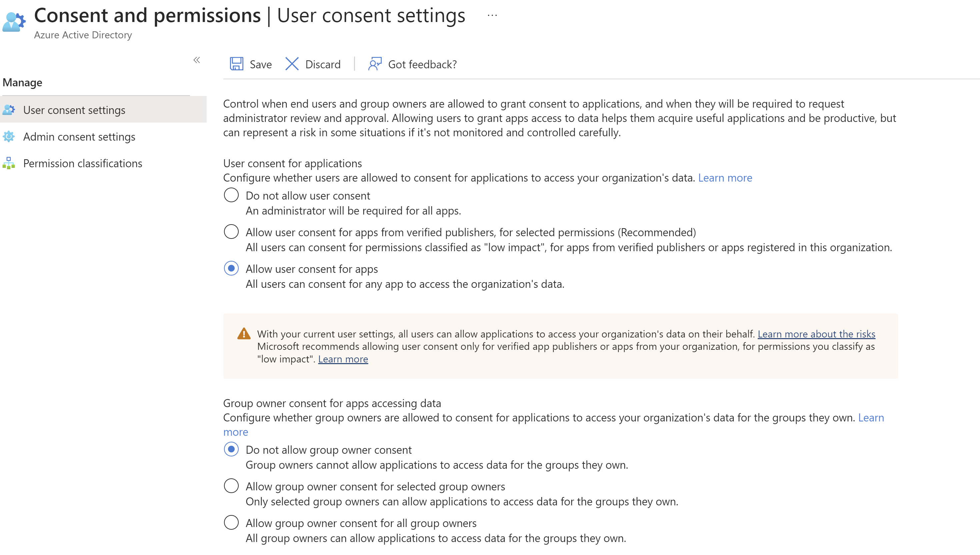Click the orange warning triangle icon
Screen dimensions: 980x555
pyautogui.click(x=244, y=333)
